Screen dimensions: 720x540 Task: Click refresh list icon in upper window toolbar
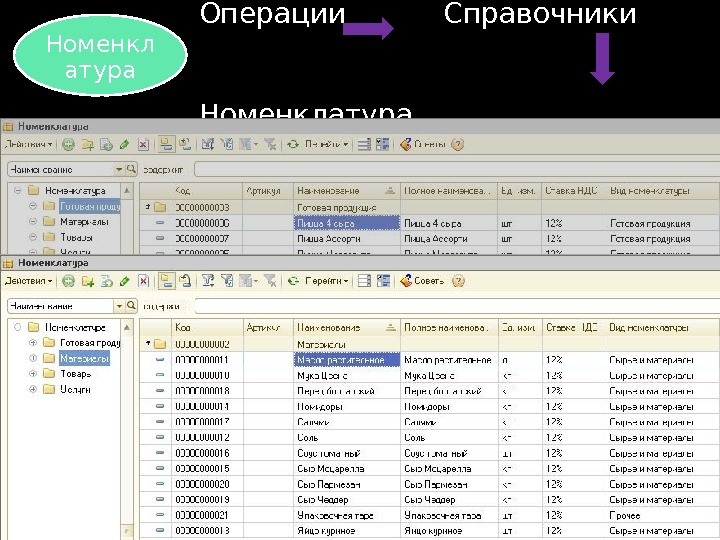pyautogui.click(x=293, y=145)
